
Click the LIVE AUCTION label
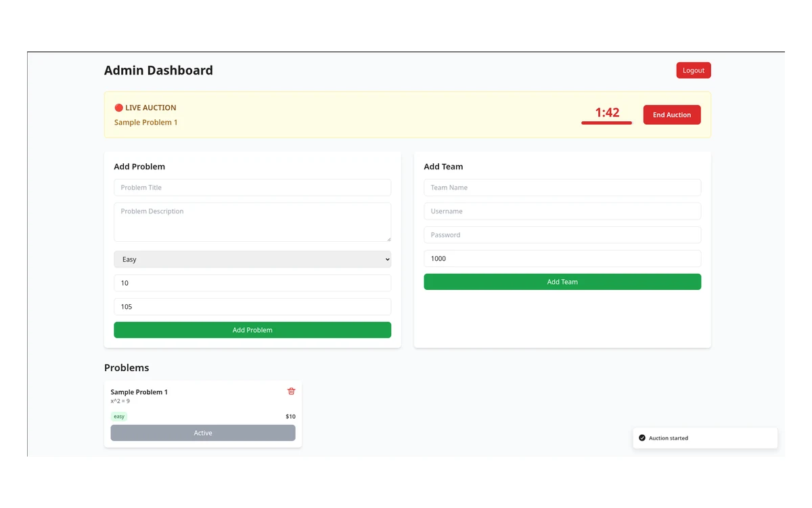pos(145,108)
